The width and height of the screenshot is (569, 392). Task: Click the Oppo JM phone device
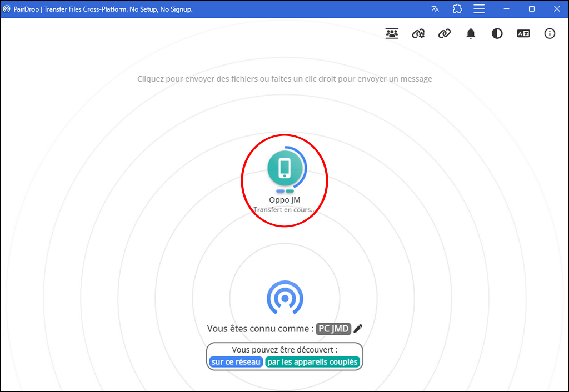click(x=284, y=168)
